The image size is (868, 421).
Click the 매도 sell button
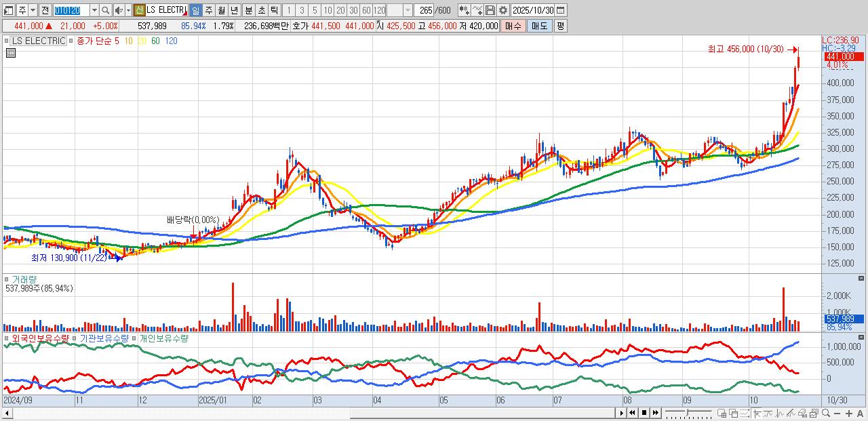[540, 26]
